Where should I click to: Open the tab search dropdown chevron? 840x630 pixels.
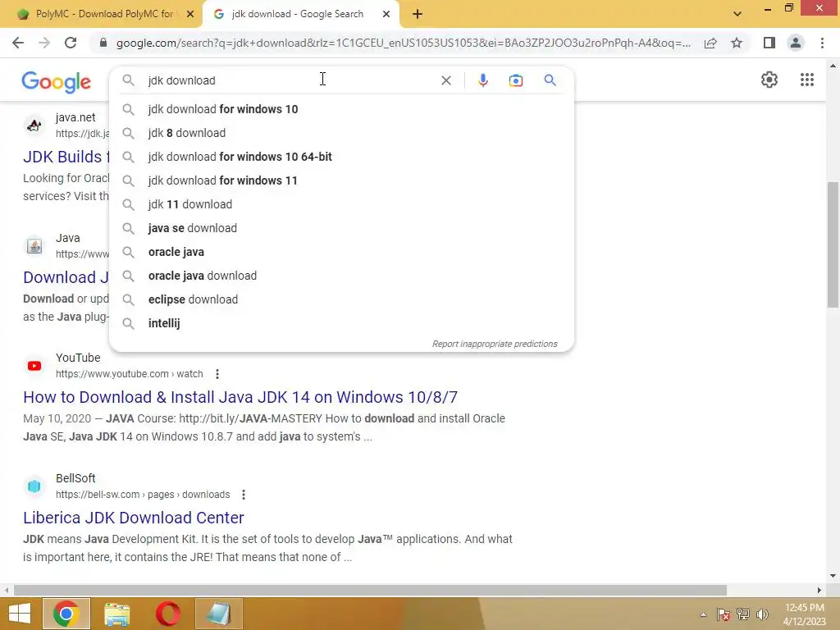737,14
